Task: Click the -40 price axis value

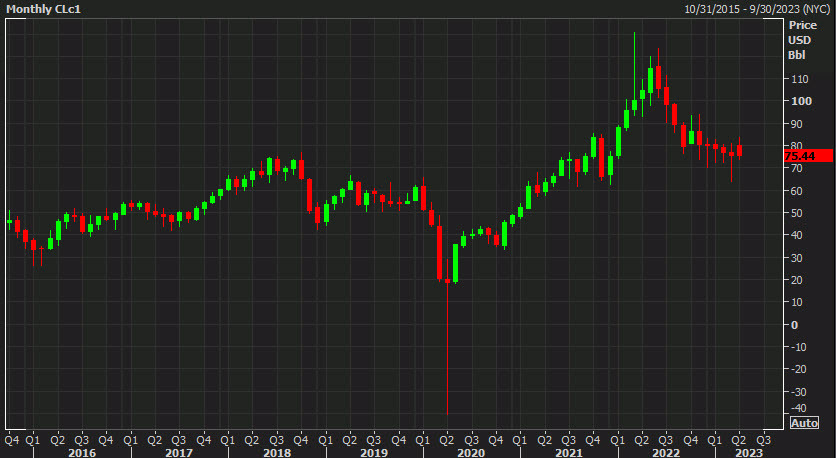Action: point(799,408)
